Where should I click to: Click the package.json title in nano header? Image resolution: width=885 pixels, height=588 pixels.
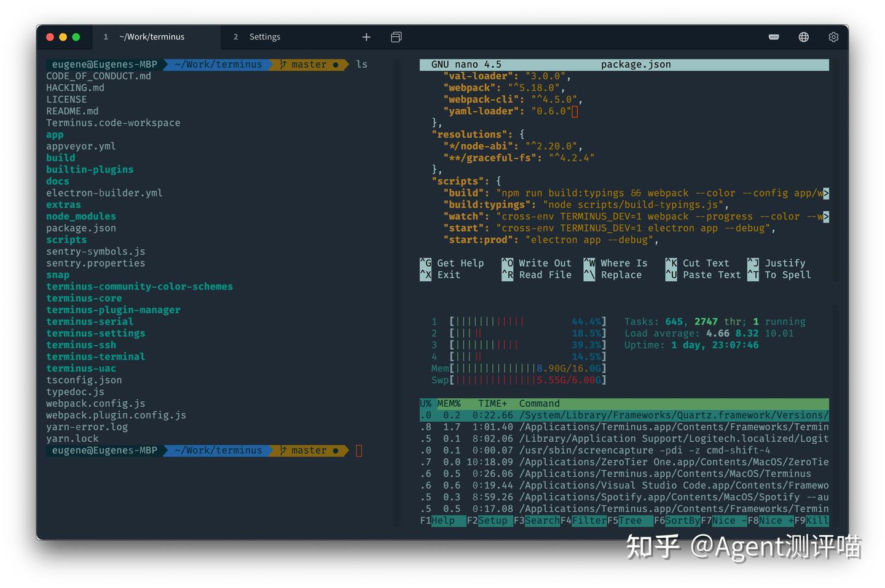tap(636, 65)
